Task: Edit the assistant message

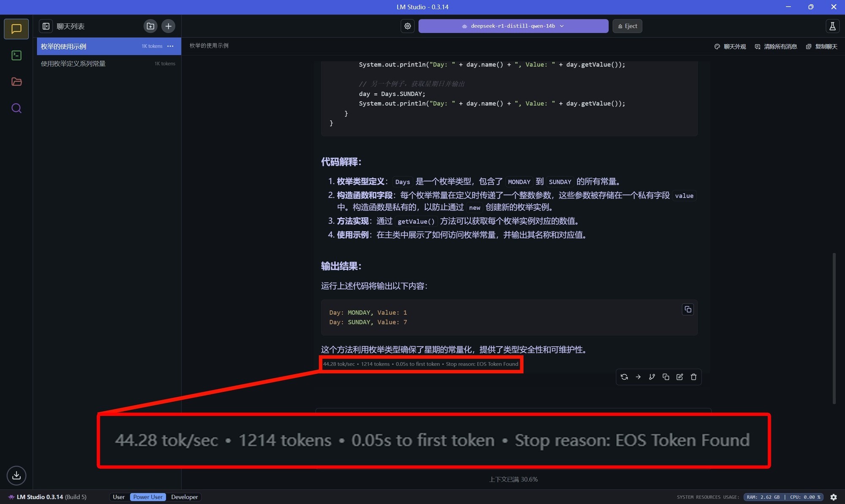Action: [679, 377]
